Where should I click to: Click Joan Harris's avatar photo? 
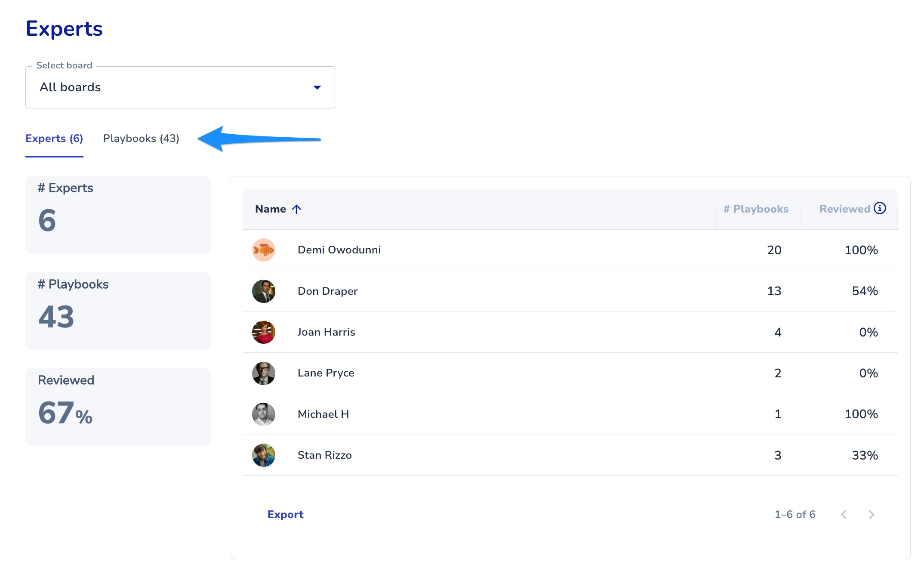263,332
